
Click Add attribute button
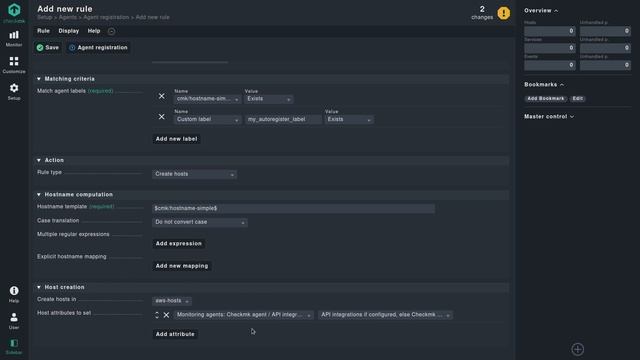175,334
